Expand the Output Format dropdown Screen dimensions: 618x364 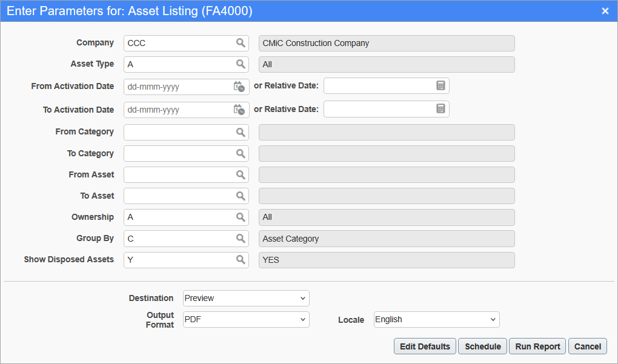click(x=246, y=320)
